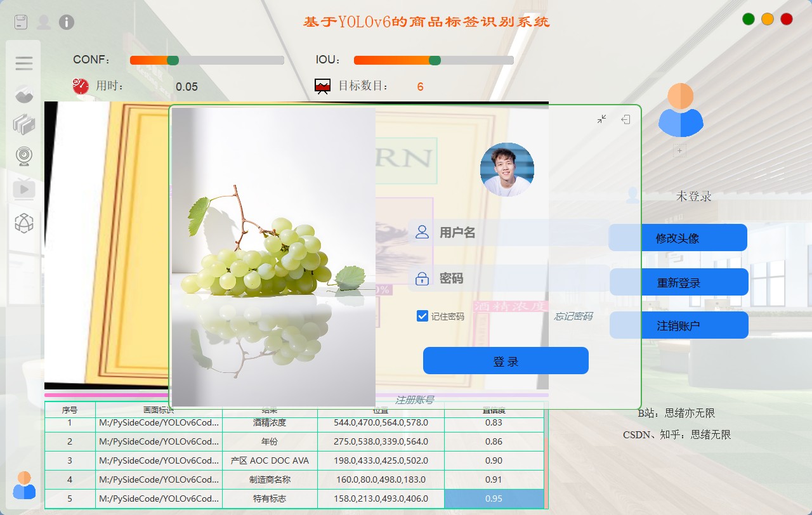
Task: Click the target count icon beside 目标数目
Action: pos(323,86)
